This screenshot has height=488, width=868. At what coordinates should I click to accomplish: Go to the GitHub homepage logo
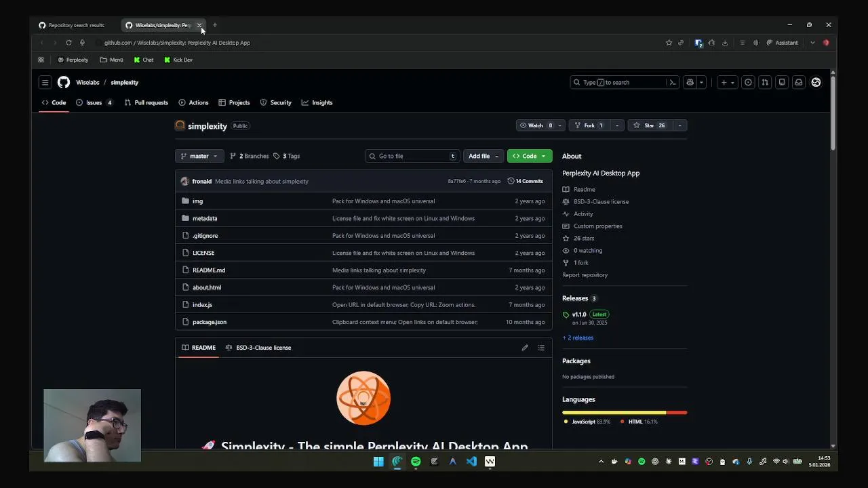coord(63,82)
